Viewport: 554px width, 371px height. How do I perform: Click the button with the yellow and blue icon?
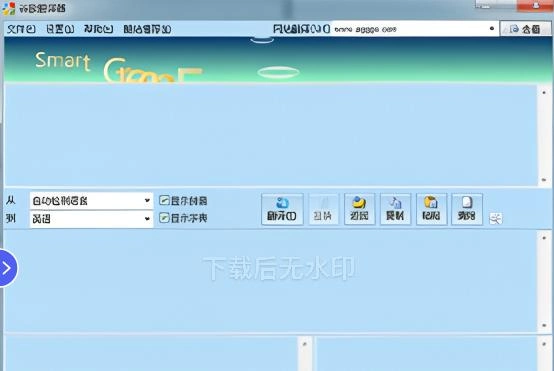(359, 209)
